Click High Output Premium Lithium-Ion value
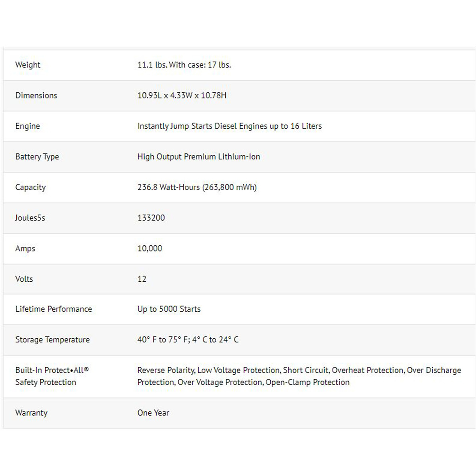 point(198,157)
